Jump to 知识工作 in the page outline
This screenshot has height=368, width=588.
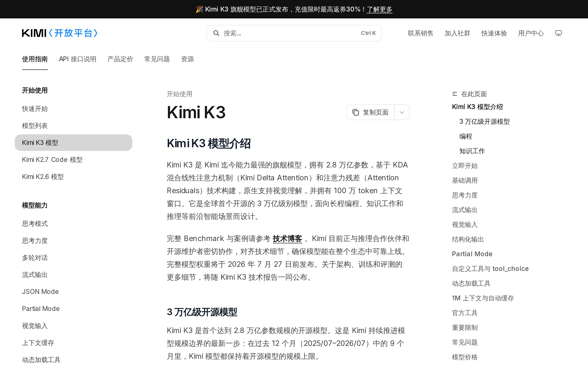(472, 151)
